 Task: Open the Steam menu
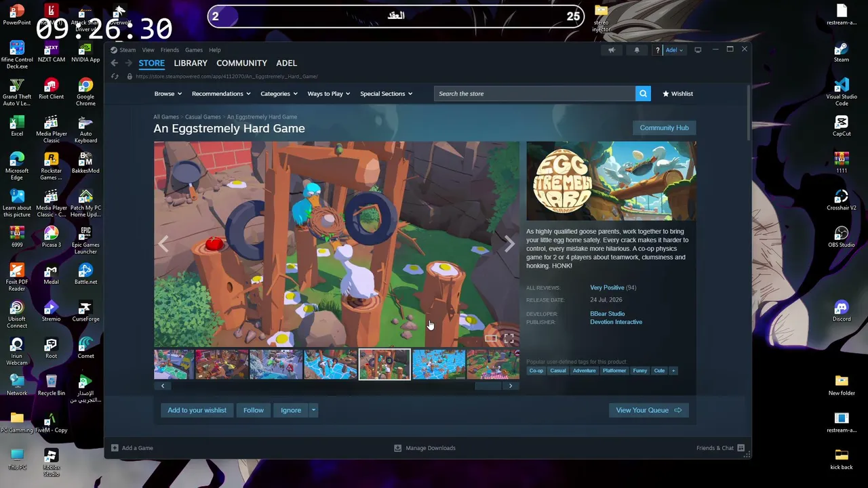point(127,50)
